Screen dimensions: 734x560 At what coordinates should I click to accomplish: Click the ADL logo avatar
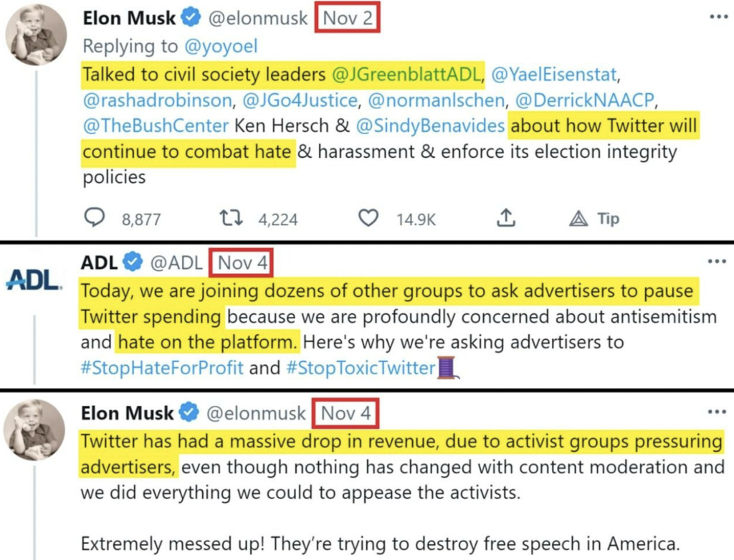(33, 280)
